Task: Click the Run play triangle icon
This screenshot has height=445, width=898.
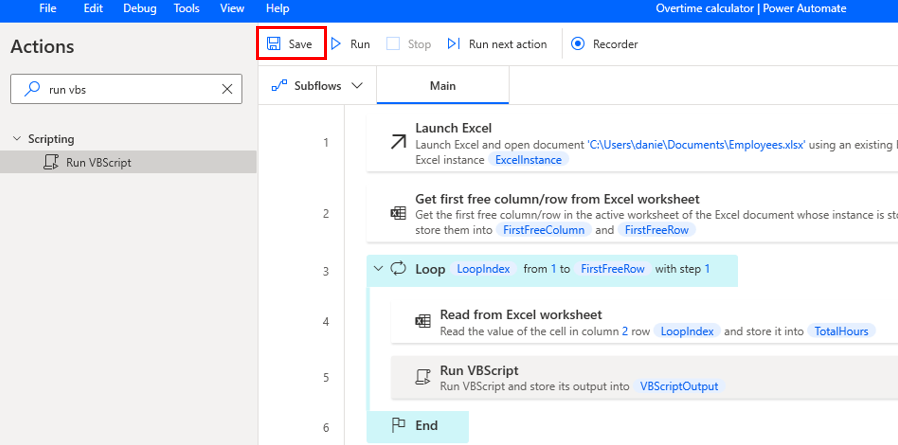Action: 336,44
